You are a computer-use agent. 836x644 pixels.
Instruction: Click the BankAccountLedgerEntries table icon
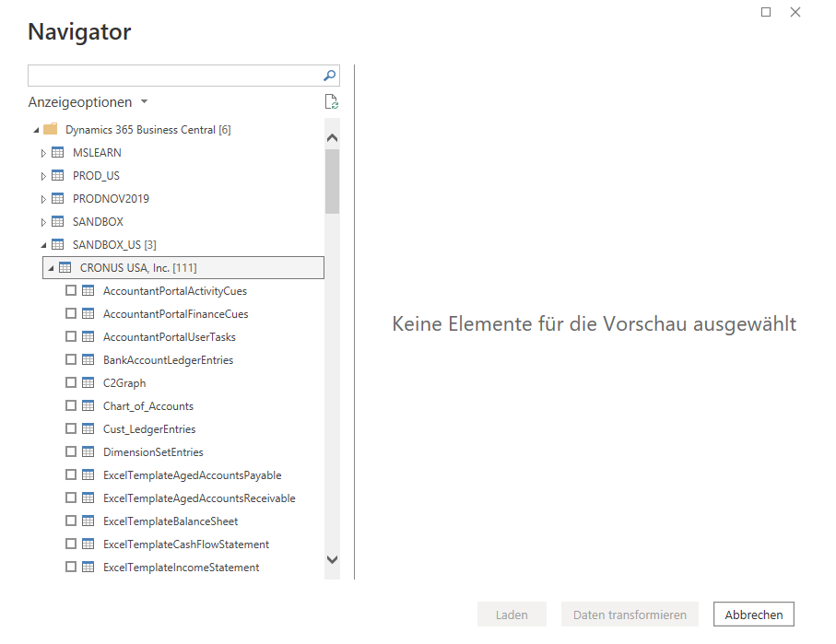(x=88, y=359)
